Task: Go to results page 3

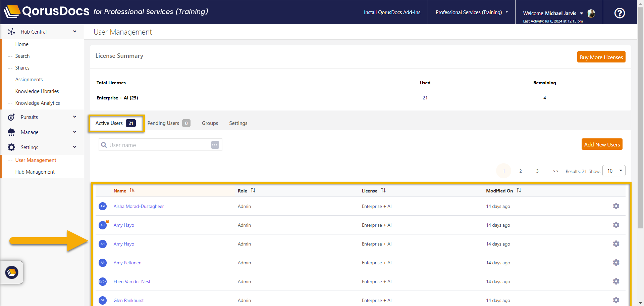Action: tap(537, 171)
